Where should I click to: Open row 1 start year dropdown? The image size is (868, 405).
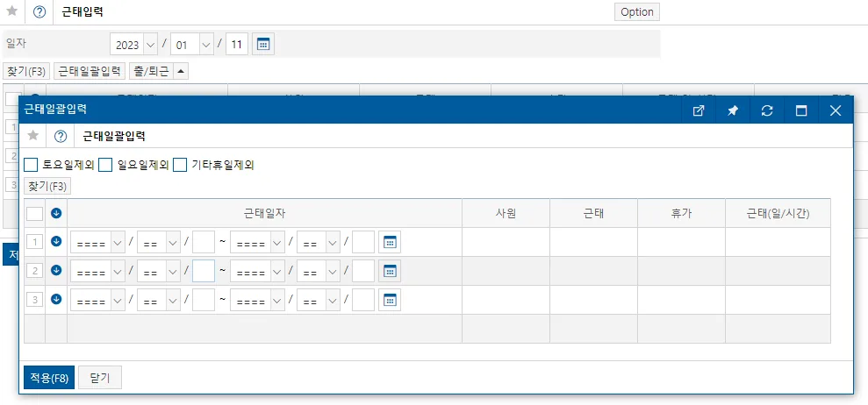(98, 242)
